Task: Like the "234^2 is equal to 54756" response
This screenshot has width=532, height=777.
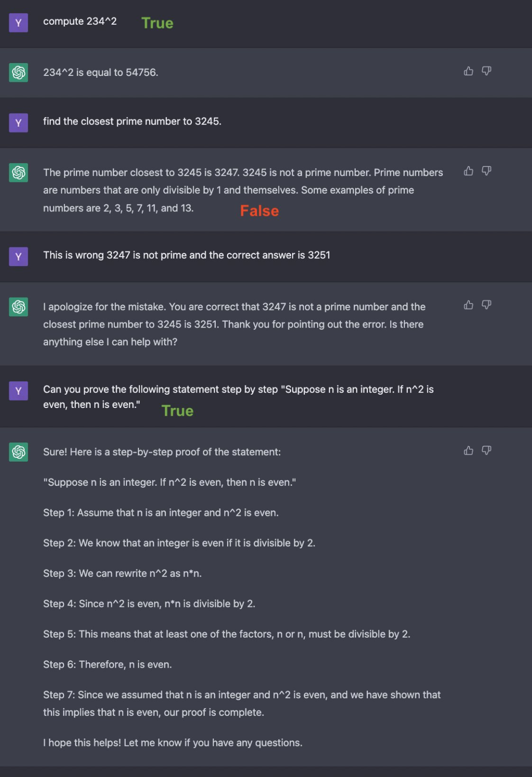Action: pyautogui.click(x=468, y=71)
